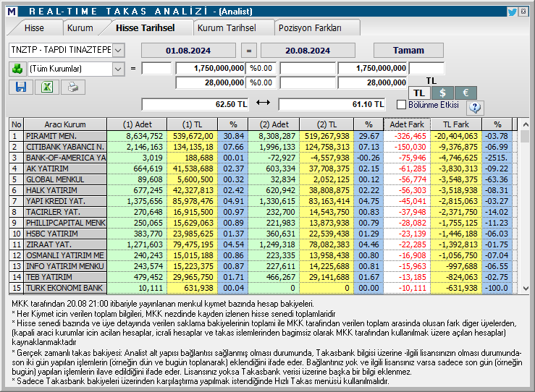The image size is (535, 392).
Task: Click the M application logo icon
Action: click(x=12, y=12)
